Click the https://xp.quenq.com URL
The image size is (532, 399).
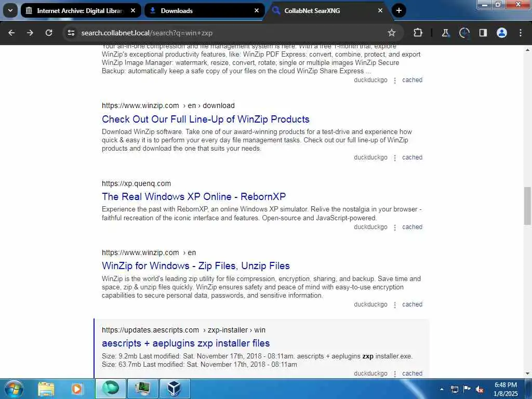point(137,183)
